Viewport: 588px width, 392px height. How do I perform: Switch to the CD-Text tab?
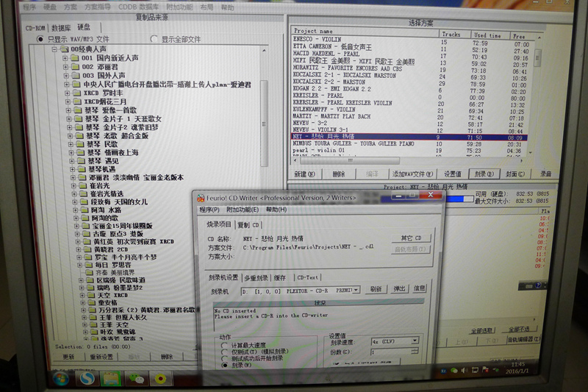(x=307, y=277)
